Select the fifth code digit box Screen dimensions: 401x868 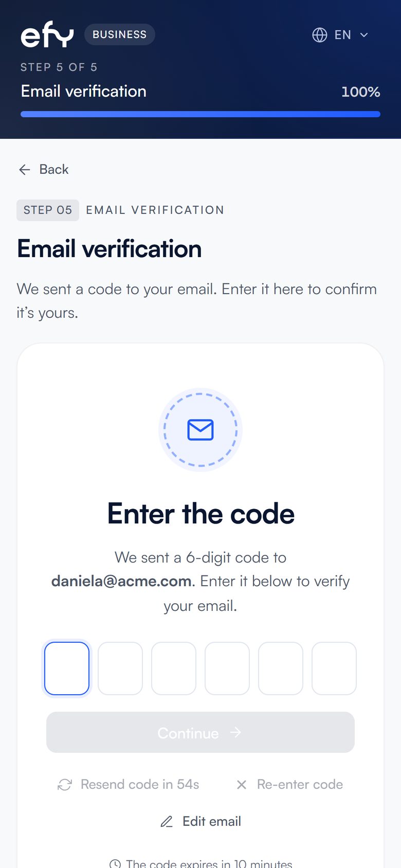tap(281, 668)
